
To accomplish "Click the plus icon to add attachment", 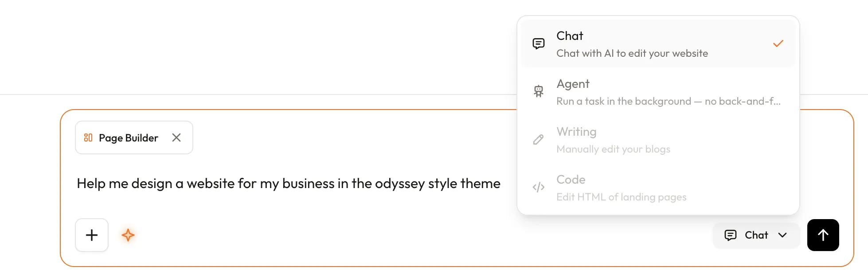I will pyautogui.click(x=91, y=235).
